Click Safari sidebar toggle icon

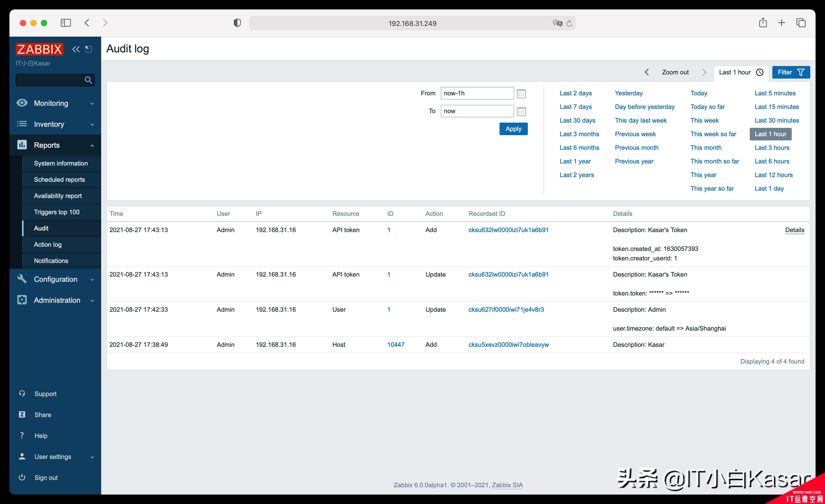tap(66, 23)
